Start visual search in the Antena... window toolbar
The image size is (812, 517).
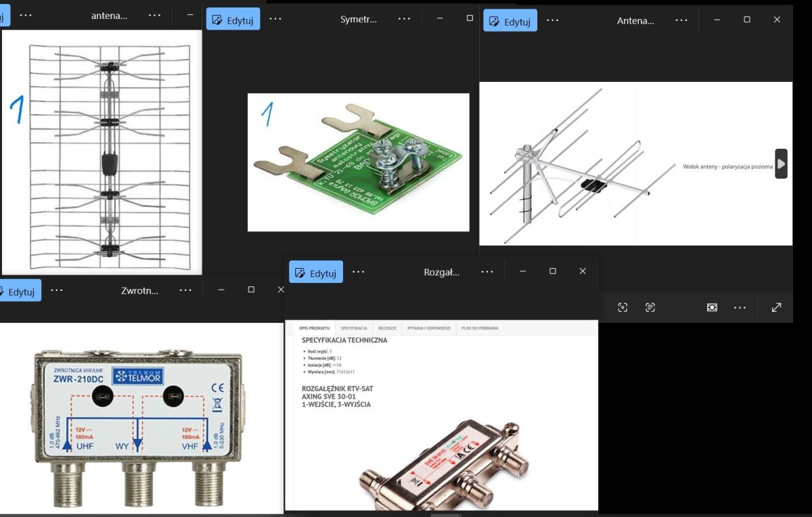623,307
